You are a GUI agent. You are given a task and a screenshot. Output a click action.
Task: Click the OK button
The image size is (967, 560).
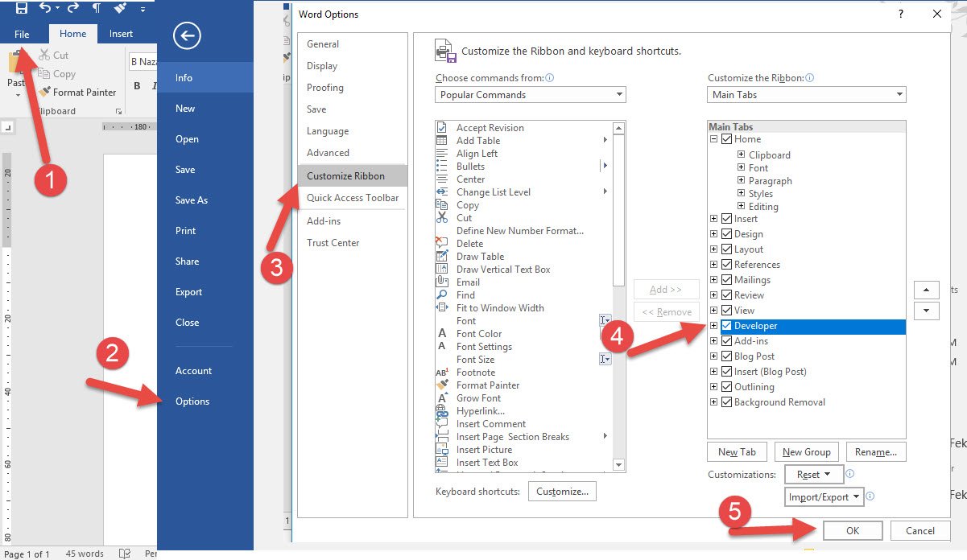tap(853, 531)
